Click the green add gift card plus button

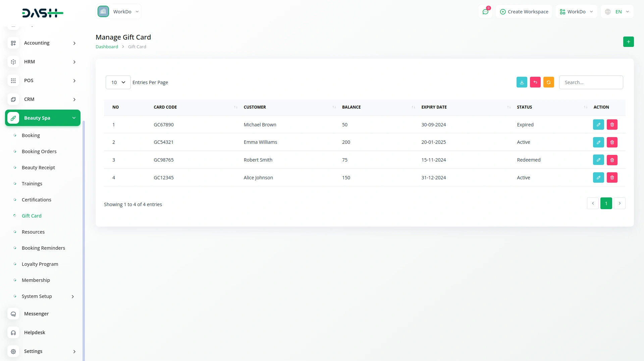[628, 42]
